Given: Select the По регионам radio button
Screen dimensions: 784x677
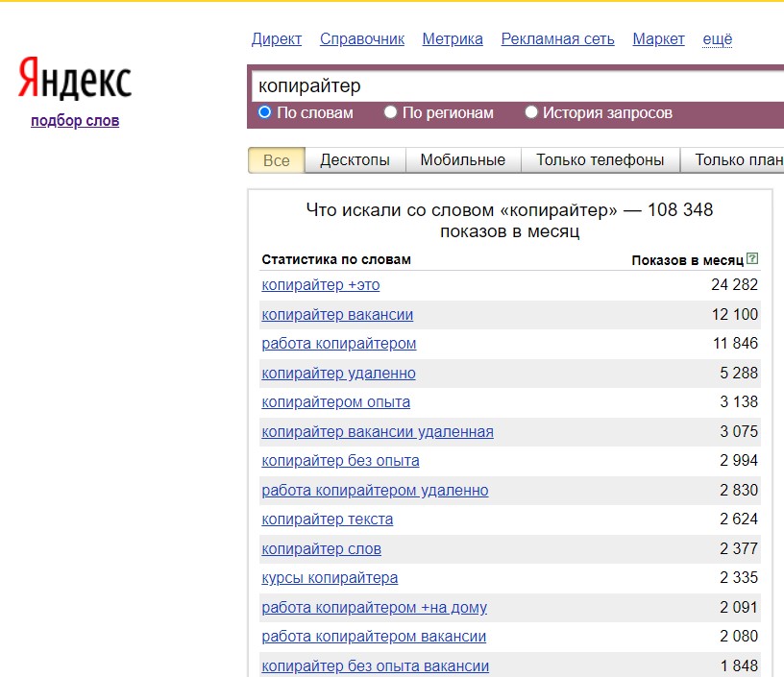Looking at the screenshot, I should 390,112.
